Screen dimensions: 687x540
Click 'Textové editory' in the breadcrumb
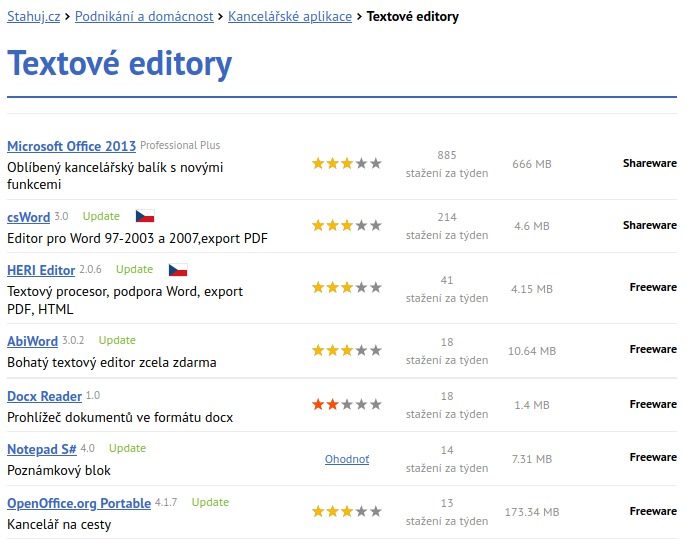(x=413, y=17)
